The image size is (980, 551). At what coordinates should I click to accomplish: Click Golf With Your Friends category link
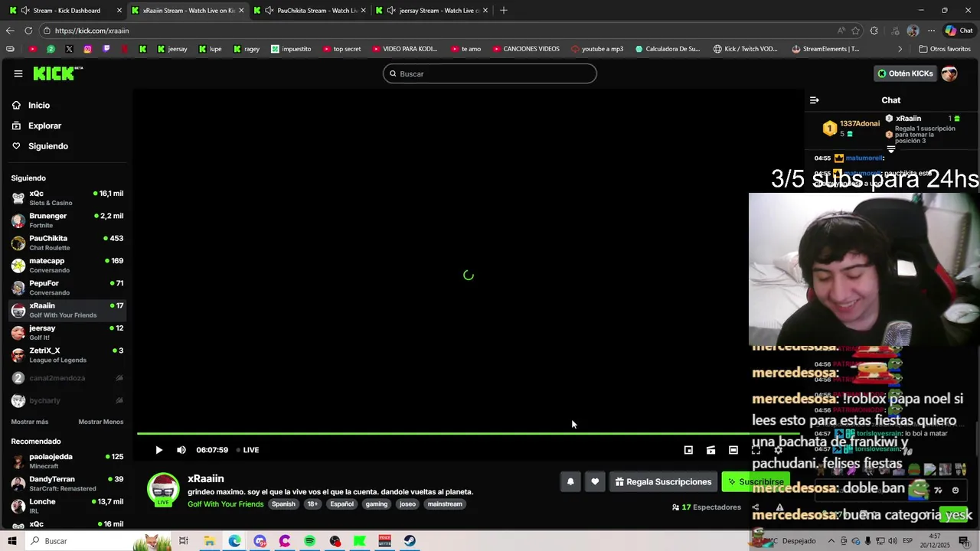tap(225, 504)
